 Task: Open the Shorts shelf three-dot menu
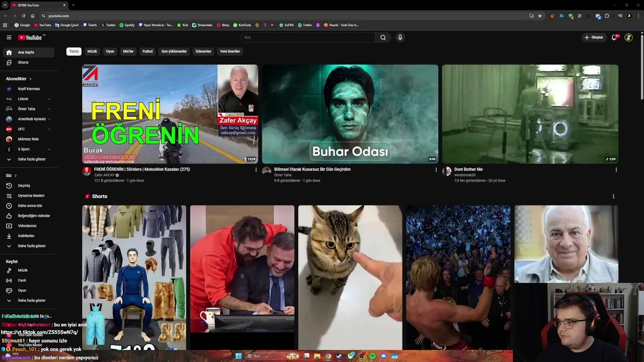click(613, 197)
